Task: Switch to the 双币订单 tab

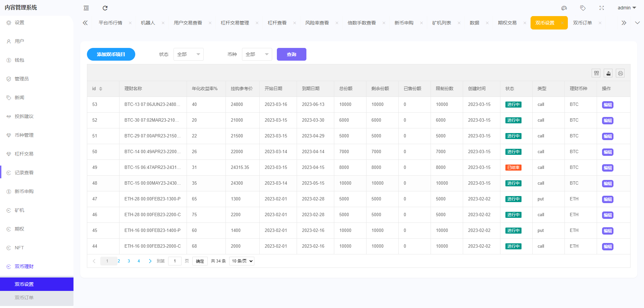Action: pos(583,22)
